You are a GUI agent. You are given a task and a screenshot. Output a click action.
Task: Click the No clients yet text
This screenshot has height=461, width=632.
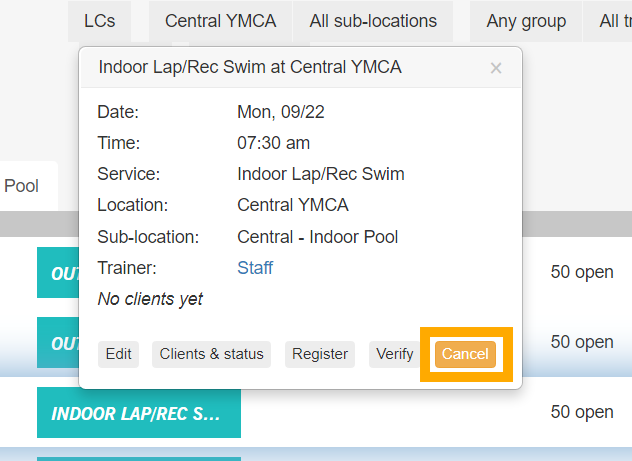pyautogui.click(x=150, y=299)
